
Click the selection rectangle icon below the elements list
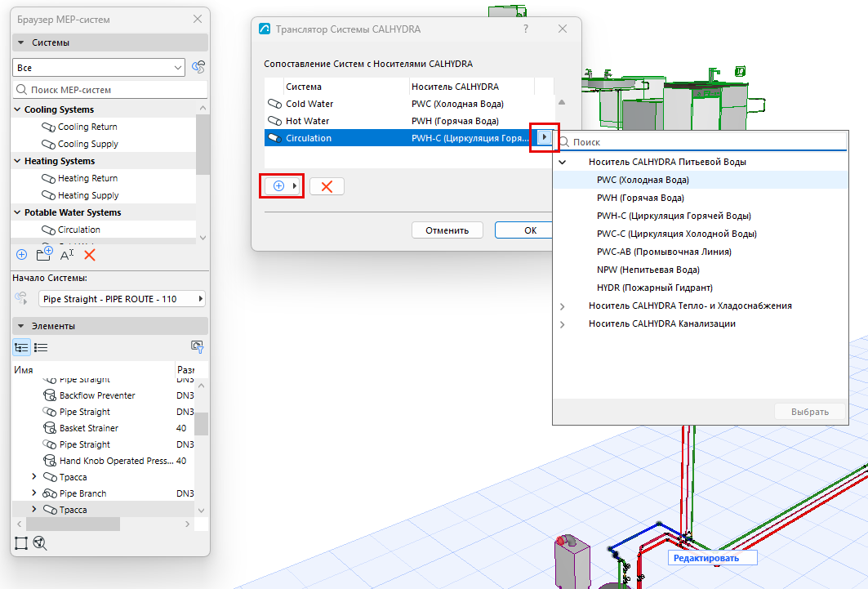point(21,543)
